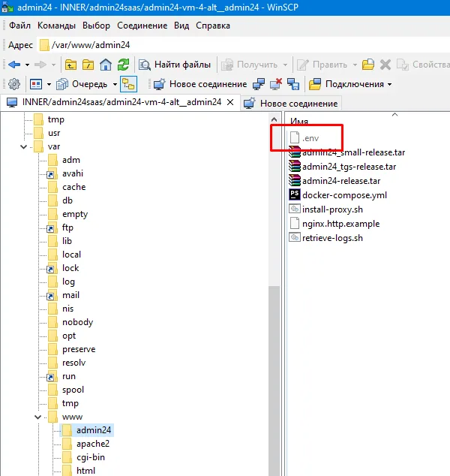Click Править edit button
Screen dimensions: 450x476
point(322,65)
